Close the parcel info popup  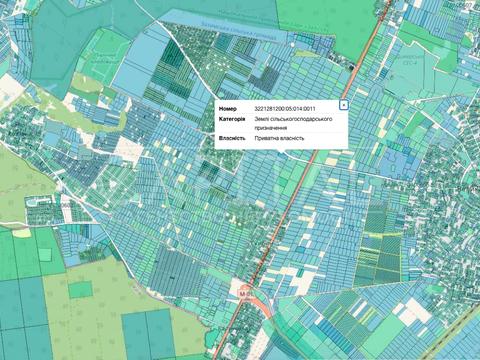tap(344, 105)
